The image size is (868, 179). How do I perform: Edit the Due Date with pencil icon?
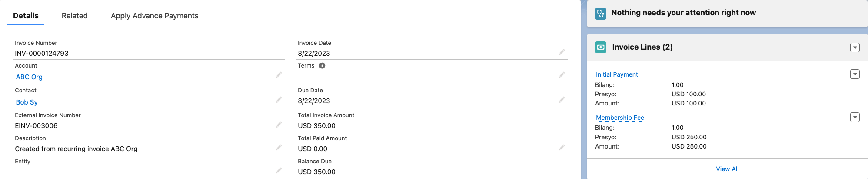coord(562,100)
